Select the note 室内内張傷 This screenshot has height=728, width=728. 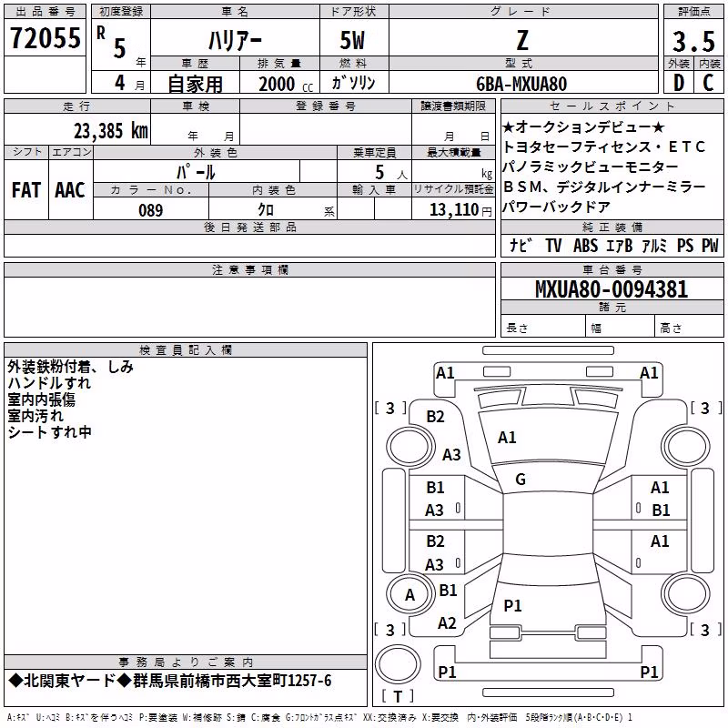coord(41,399)
